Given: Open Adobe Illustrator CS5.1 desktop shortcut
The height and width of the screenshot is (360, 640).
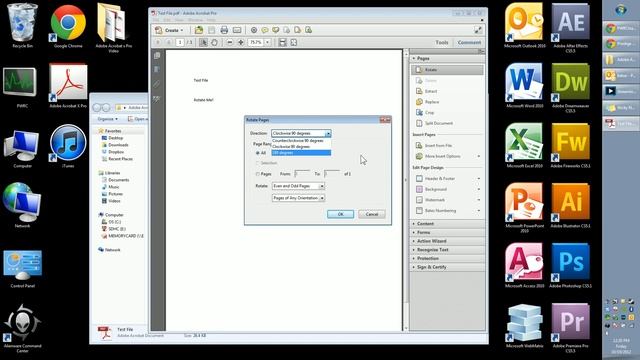Looking at the screenshot, I should coord(571,205).
